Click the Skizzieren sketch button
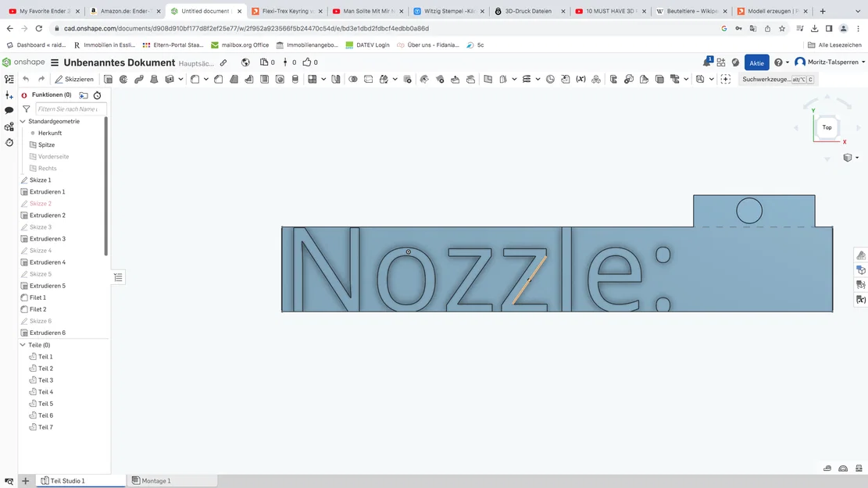 click(x=74, y=79)
